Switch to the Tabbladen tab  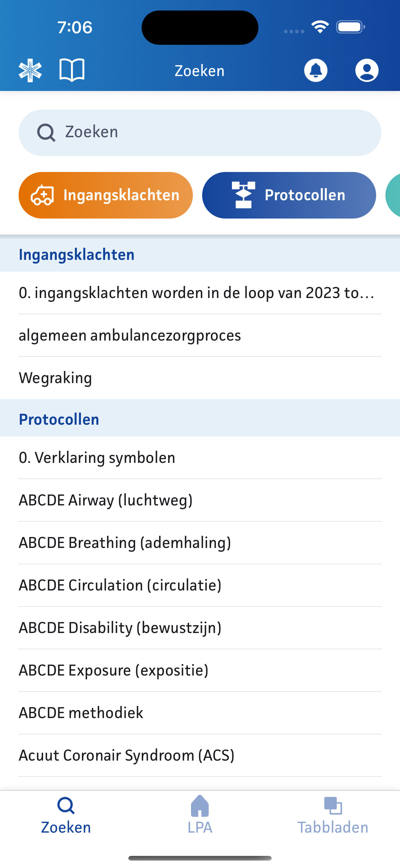point(333,816)
